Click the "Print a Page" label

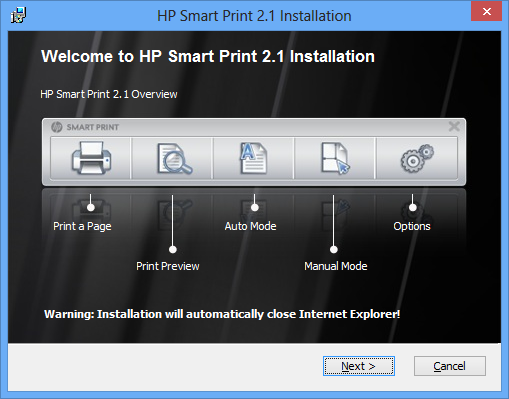click(82, 226)
